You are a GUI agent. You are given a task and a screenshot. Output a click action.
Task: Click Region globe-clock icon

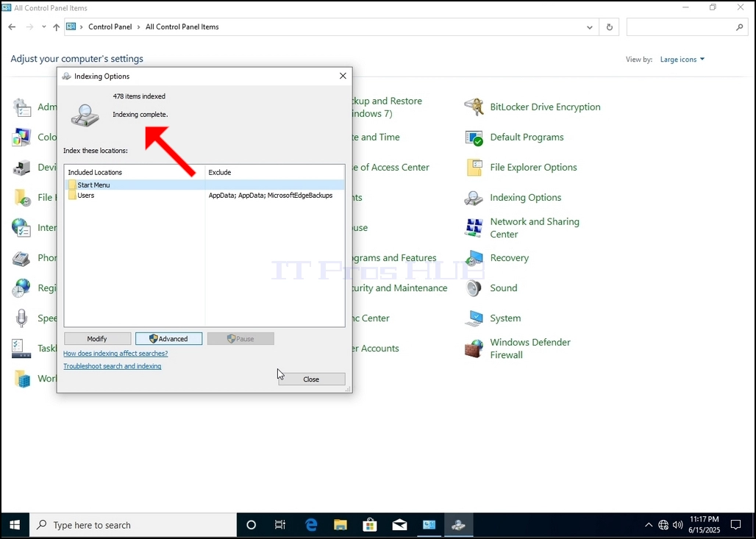pos(22,288)
